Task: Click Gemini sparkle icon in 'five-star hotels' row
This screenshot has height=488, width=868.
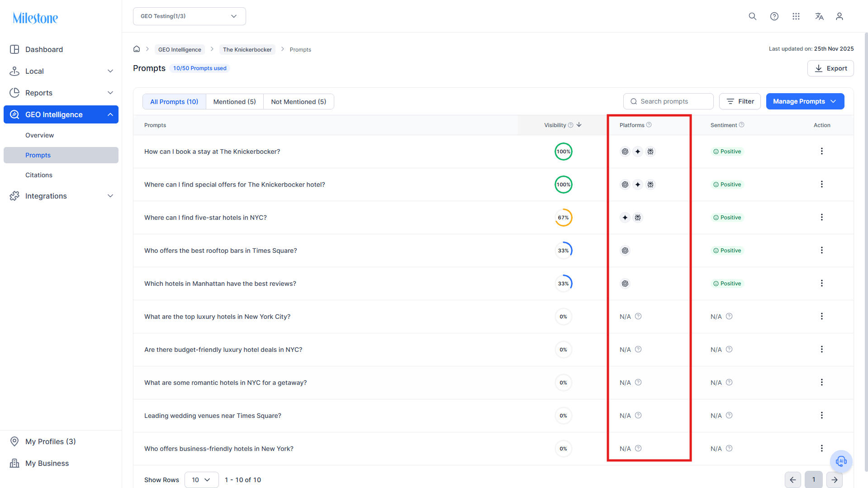Action: pyautogui.click(x=625, y=218)
